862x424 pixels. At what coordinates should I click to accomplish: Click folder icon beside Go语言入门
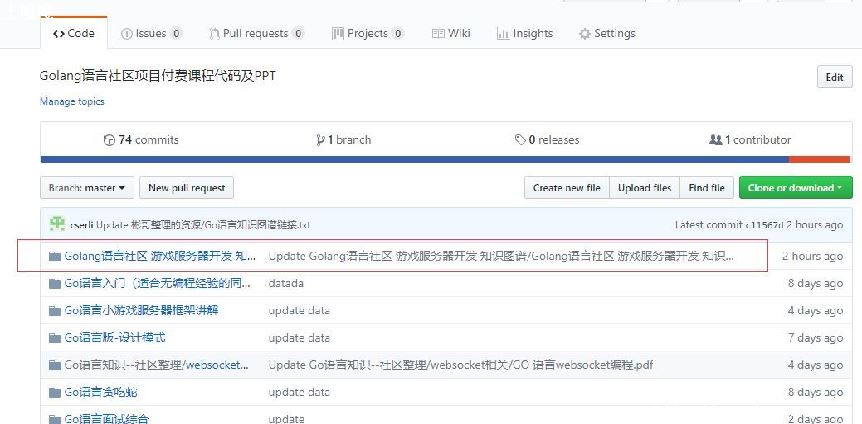pyautogui.click(x=54, y=284)
